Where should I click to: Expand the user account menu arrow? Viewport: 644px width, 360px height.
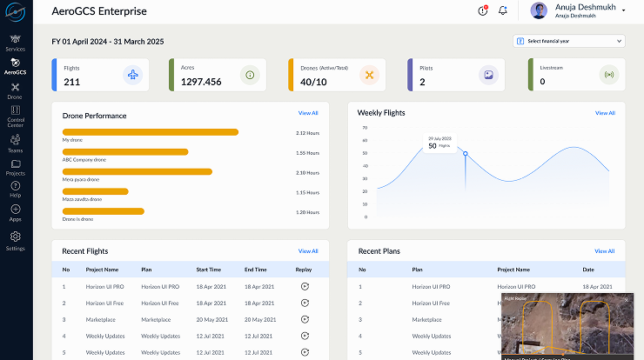coord(623,10)
